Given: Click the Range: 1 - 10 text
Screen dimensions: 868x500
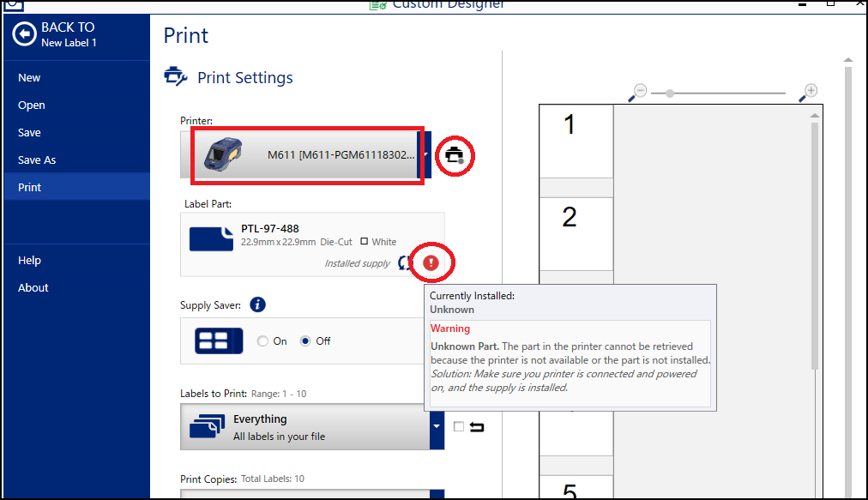Looking at the screenshot, I should 279,394.
